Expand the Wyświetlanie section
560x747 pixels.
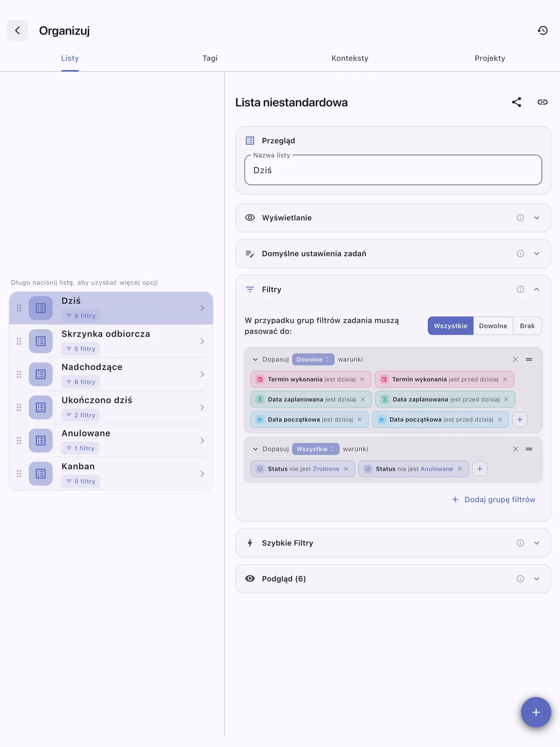pyautogui.click(x=537, y=218)
